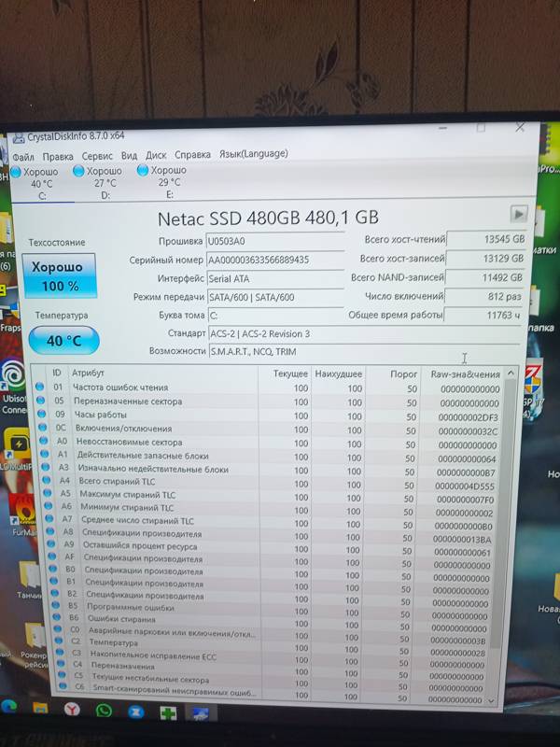560x747 pixels.
Task: Click status dot for Среднее число стираний TLC
Action: (49, 518)
